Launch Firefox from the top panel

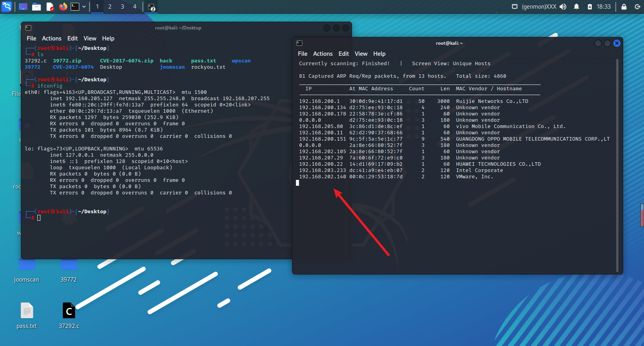pos(63,7)
